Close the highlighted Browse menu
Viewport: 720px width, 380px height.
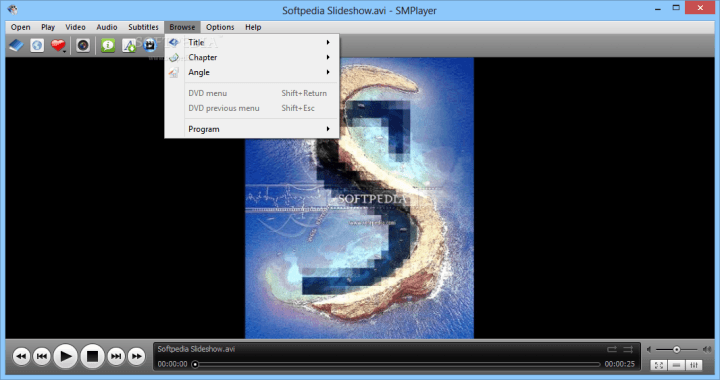point(182,27)
